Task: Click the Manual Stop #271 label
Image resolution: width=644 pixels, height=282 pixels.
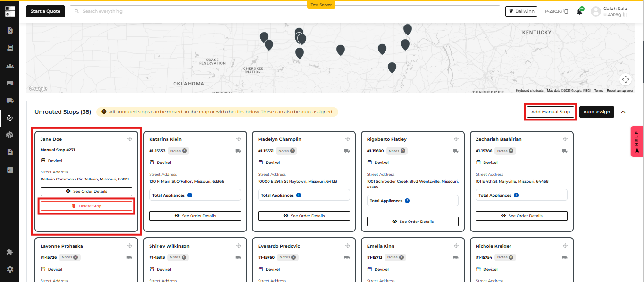Action: click(x=58, y=150)
